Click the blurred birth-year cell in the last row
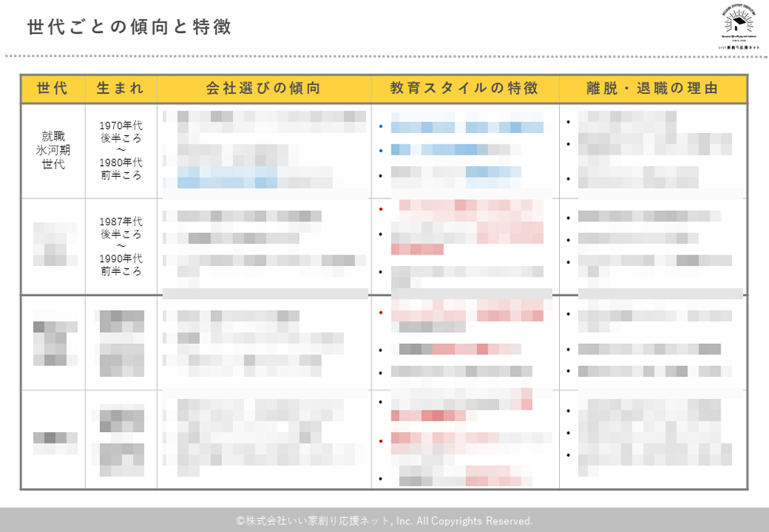The image size is (769, 532). point(121,440)
